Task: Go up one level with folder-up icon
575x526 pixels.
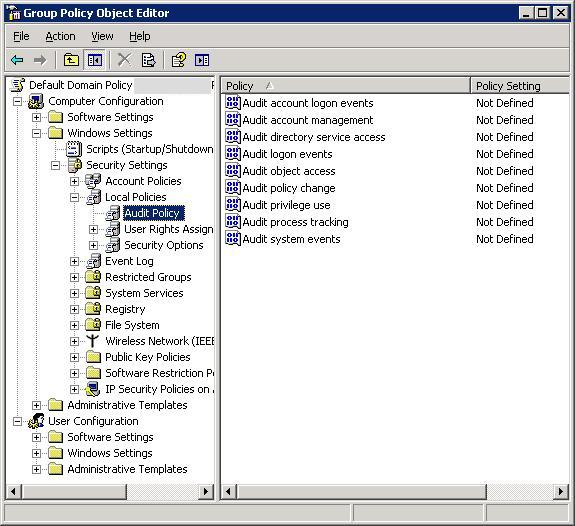Action: point(71,60)
